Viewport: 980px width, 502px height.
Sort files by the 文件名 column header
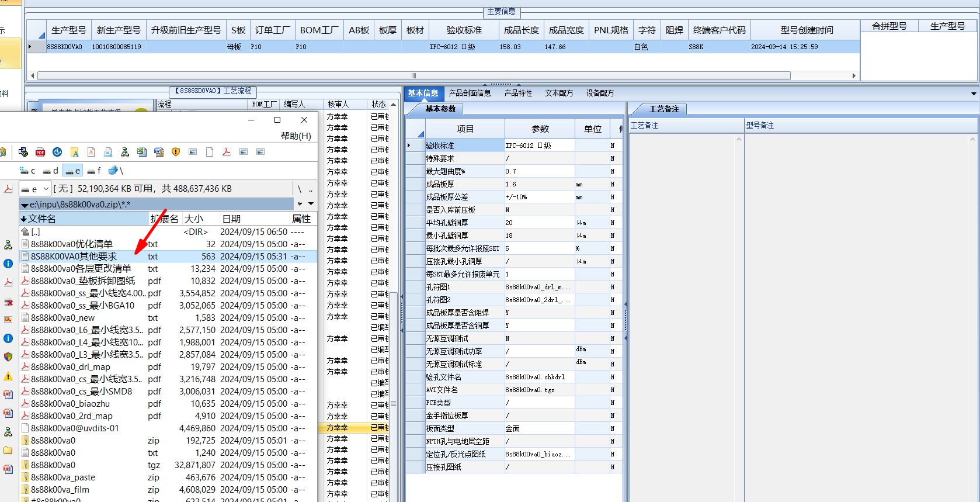[84, 219]
